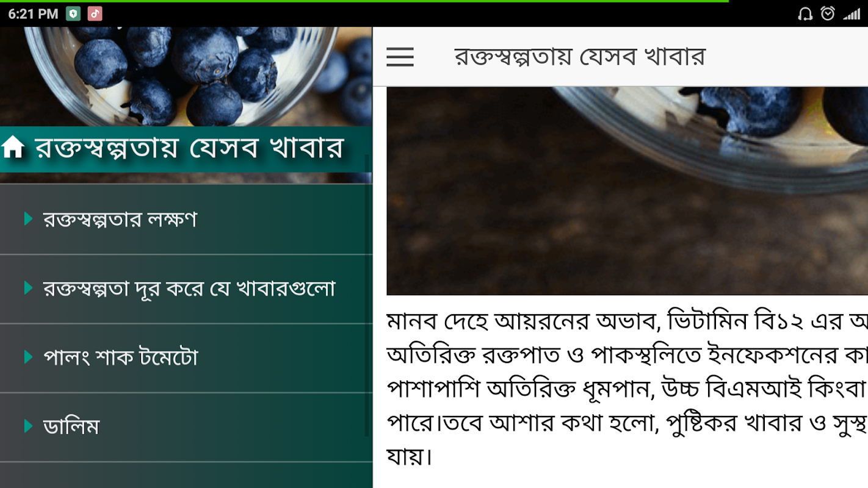Tap the home icon in drawer header
868x488 pixels.
click(13, 147)
